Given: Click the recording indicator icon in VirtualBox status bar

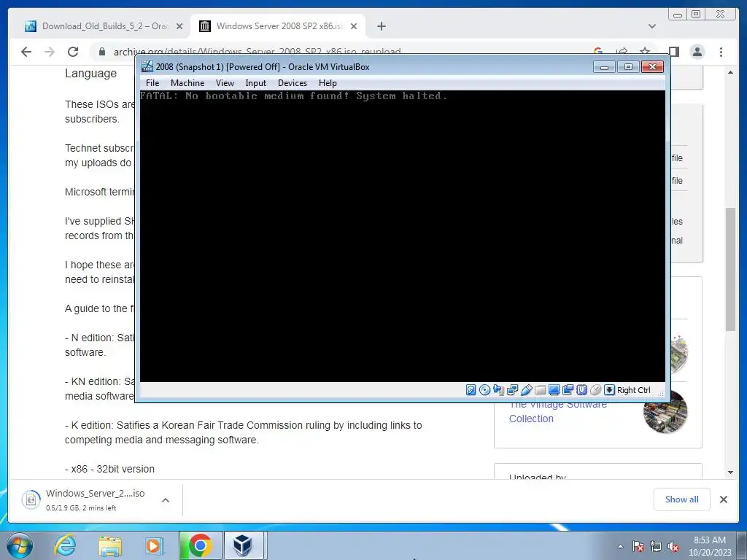Looking at the screenshot, I should pos(568,390).
